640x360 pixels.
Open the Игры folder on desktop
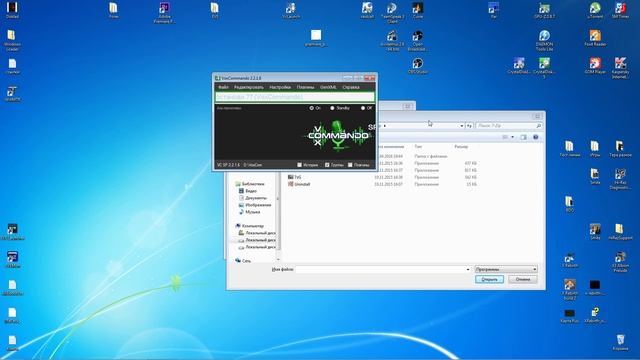click(x=595, y=149)
